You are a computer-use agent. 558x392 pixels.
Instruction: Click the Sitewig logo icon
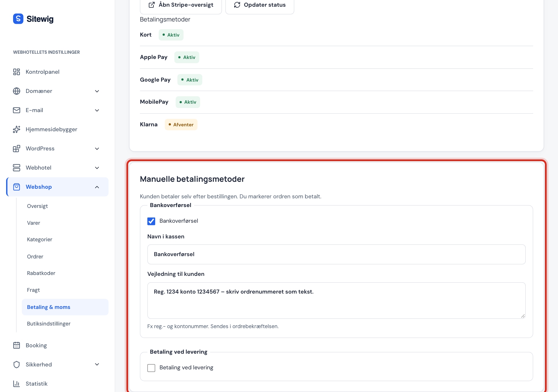click(x=18, y=19)
